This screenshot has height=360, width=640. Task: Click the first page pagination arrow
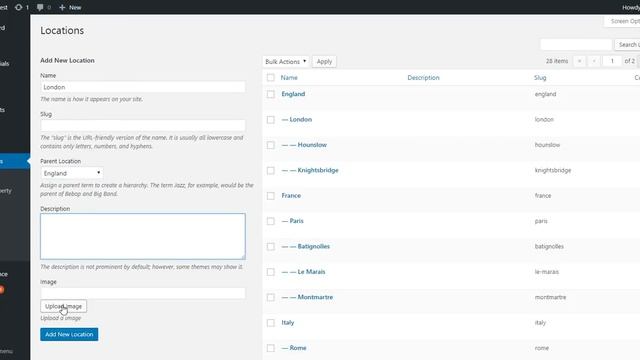579,61
